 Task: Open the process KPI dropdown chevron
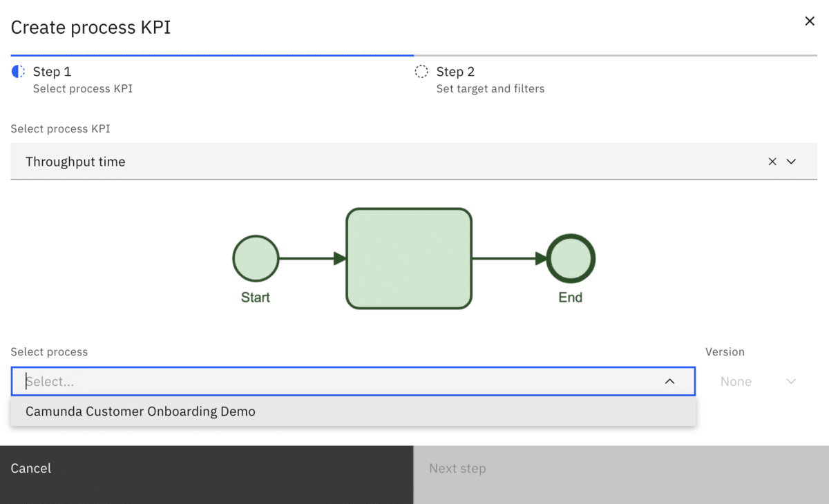(x=792, y=162)
